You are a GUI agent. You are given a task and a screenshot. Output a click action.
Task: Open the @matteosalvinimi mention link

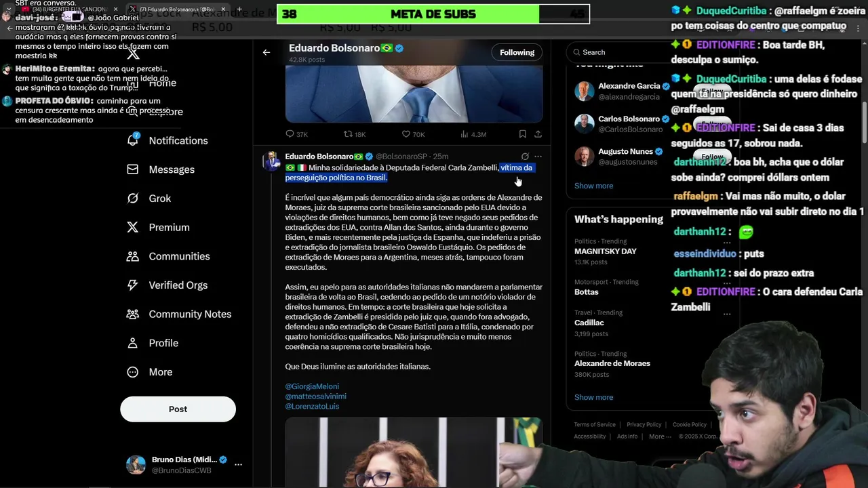point(315,396)
